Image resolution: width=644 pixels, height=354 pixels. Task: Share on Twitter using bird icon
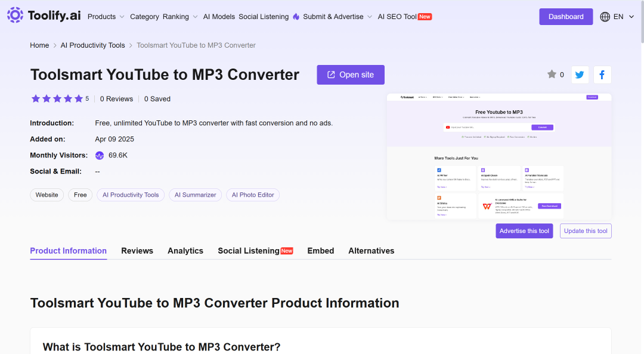click(580, 74)
